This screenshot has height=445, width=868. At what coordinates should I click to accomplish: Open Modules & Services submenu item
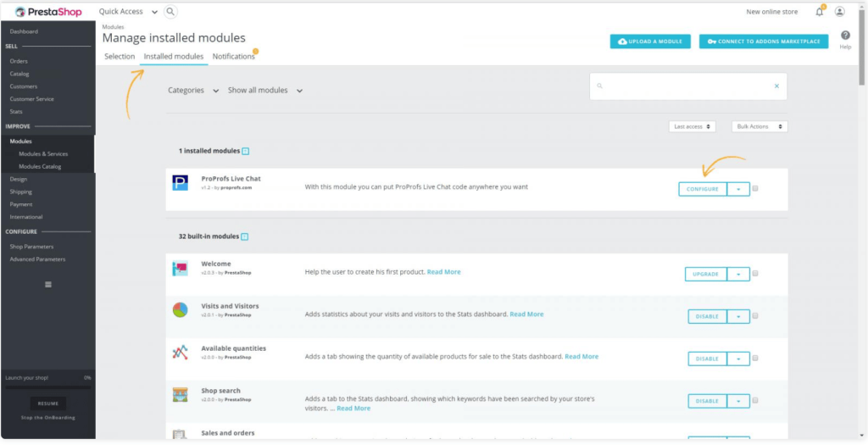(x=43, y=154)
